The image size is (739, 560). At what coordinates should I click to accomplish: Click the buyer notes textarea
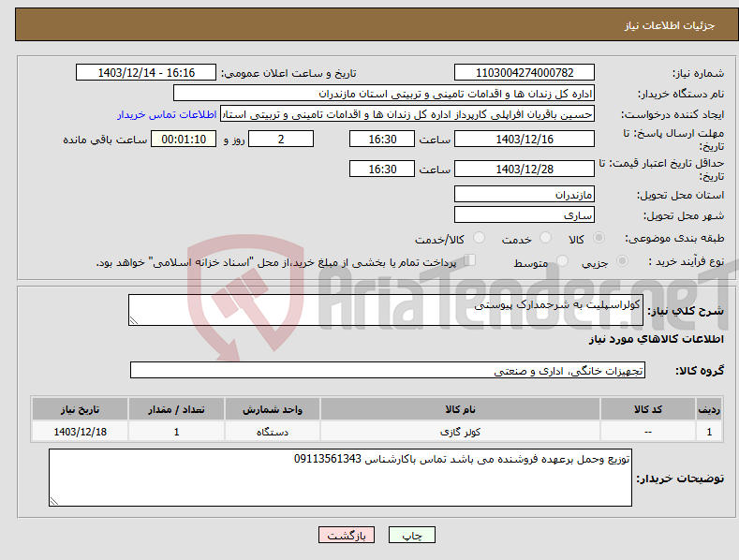[340, 478]
